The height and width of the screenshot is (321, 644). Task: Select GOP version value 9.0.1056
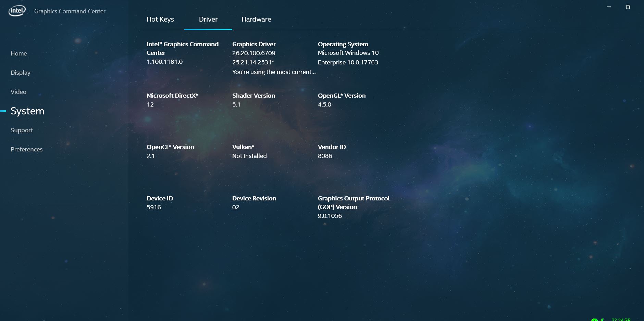tap(330, 216)
